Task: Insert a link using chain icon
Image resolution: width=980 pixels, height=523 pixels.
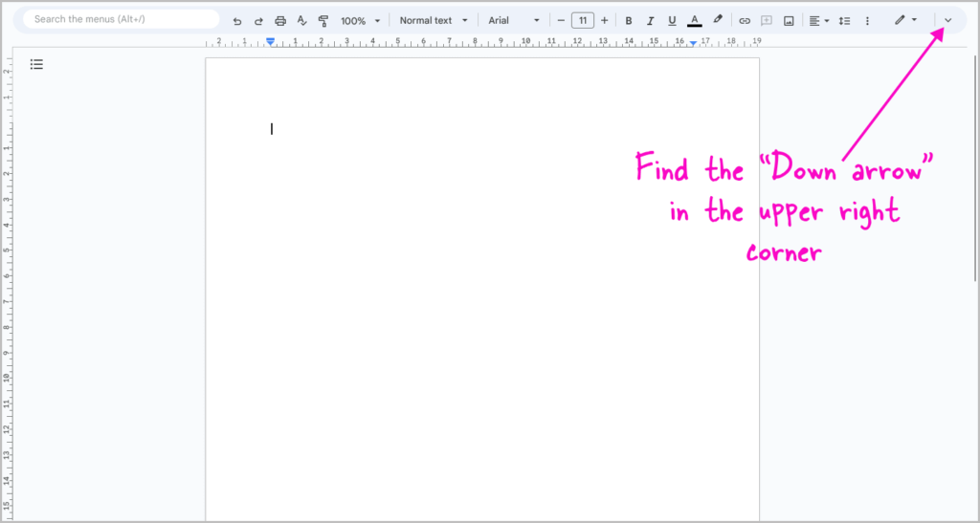Action: 745,21
